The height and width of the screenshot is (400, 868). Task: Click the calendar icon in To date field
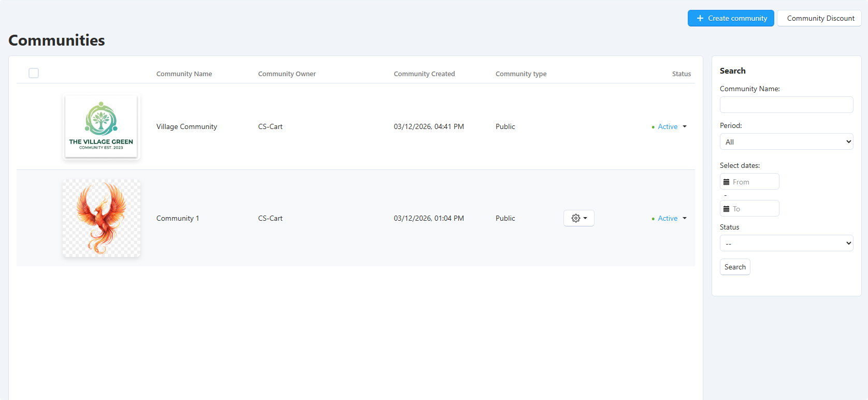coord(726,209)
